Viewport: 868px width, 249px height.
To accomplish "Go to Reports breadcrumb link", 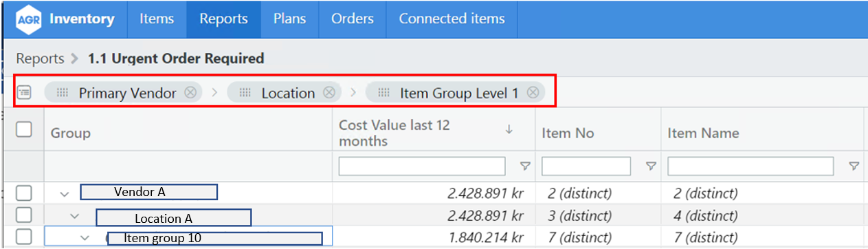I will point(40,58).
